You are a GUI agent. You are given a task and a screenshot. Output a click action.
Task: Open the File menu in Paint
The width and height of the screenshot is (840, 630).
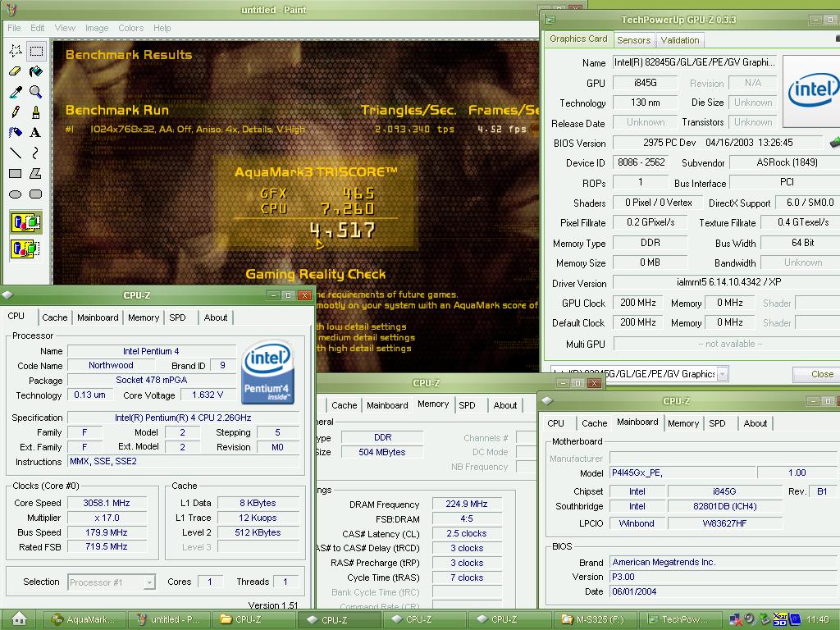[14, 28]
